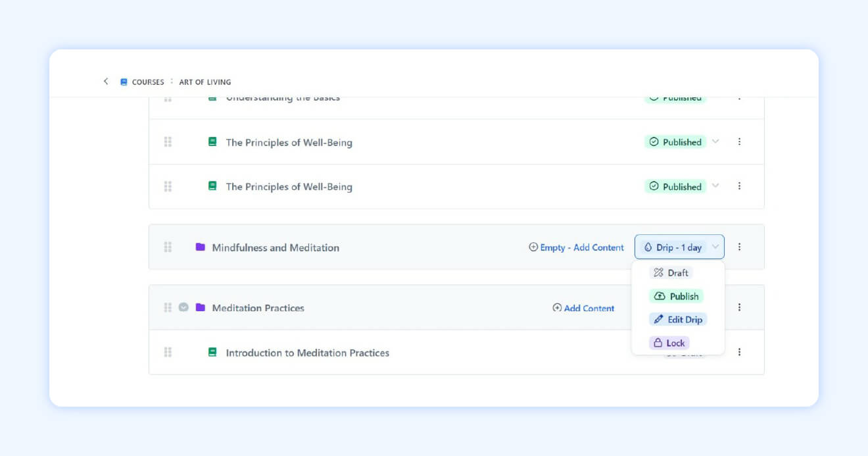868x456 pixels.
Task: Open the Drip - 1 day status dropdown
Action: (x=679, y=247)
